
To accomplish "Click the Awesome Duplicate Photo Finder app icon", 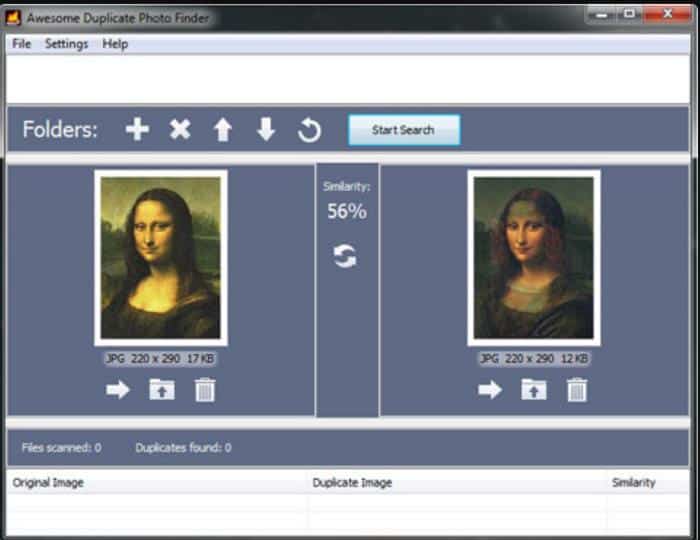I will [13, 18].
